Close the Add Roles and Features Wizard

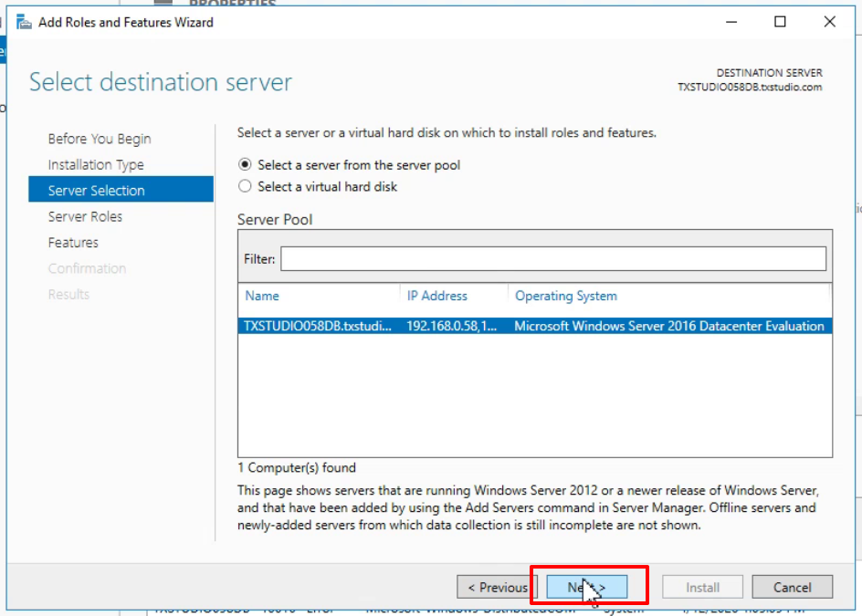(829, 22)
